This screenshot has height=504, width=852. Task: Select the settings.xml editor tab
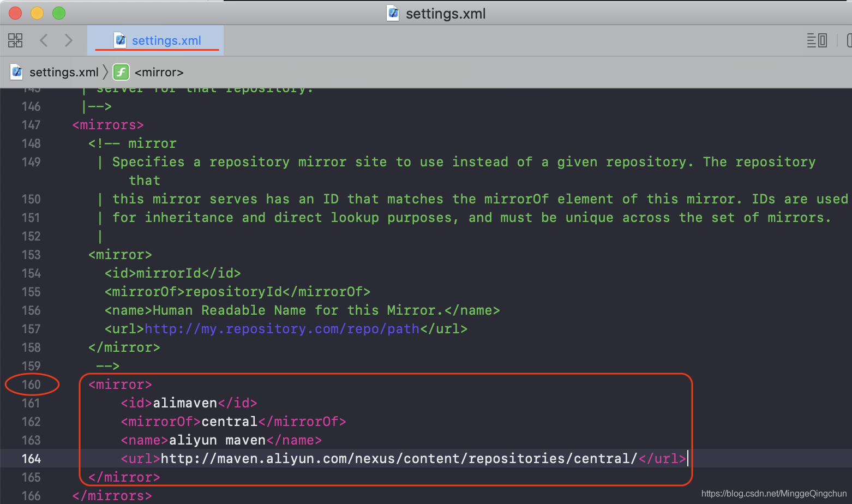[155, 40]
